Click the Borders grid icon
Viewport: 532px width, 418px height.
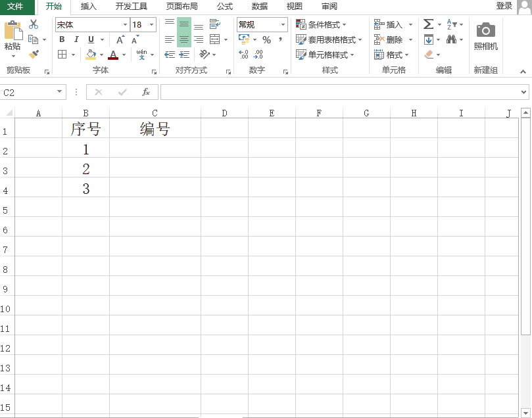62,55
